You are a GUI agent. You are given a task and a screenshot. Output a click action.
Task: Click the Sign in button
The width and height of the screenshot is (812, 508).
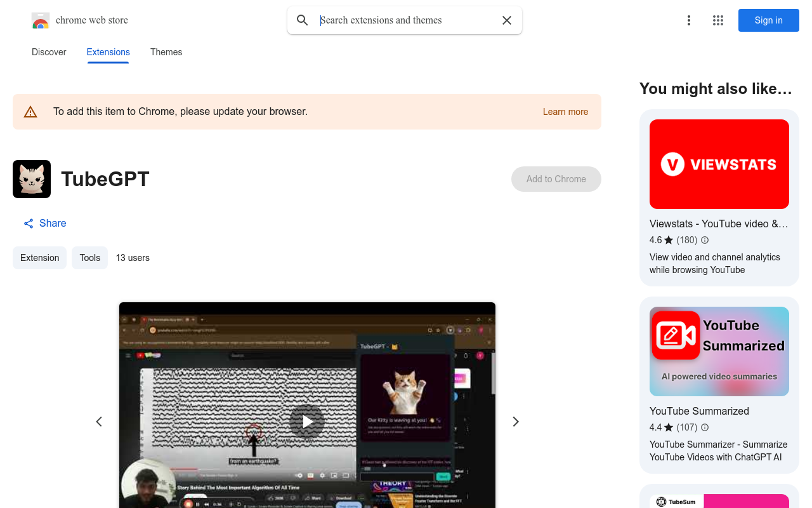point(769,20)
